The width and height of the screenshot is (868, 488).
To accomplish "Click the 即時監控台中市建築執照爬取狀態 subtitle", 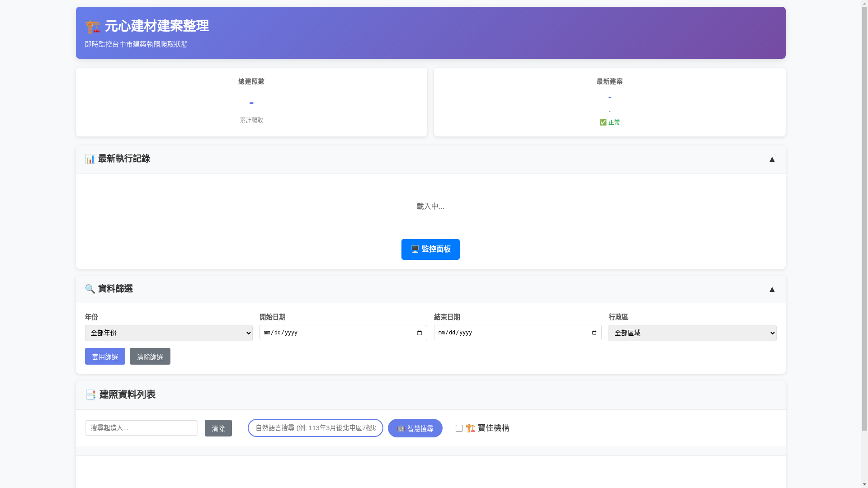I will (136, 44).
